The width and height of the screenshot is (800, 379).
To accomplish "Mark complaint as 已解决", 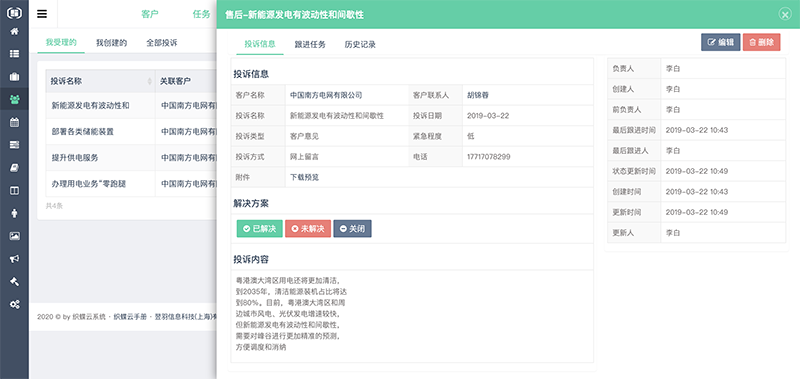I will pos(260,229).
